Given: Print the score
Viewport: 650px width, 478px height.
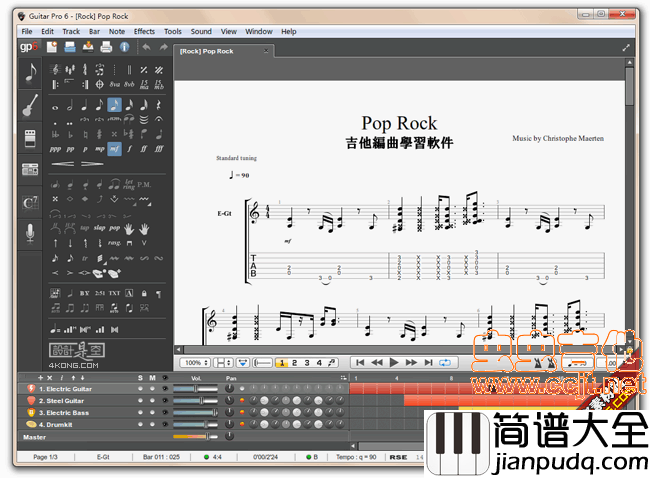Looking at the screenshot, I should point(106,47).
